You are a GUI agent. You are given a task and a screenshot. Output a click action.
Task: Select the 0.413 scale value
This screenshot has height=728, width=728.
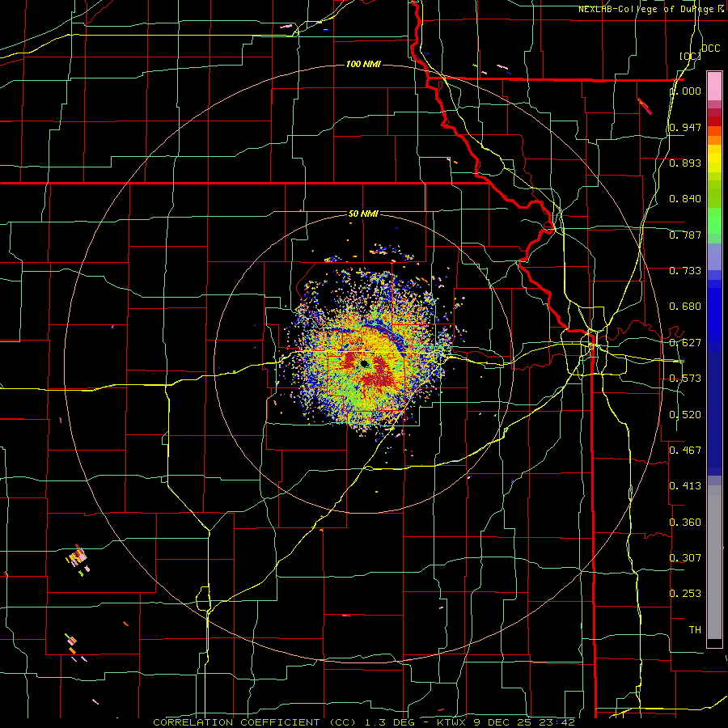click(685, 485)
